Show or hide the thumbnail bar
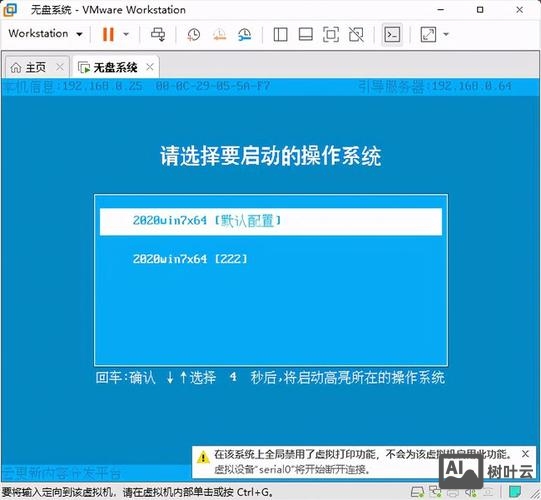 pyautogui.click(x=306, y=35)
